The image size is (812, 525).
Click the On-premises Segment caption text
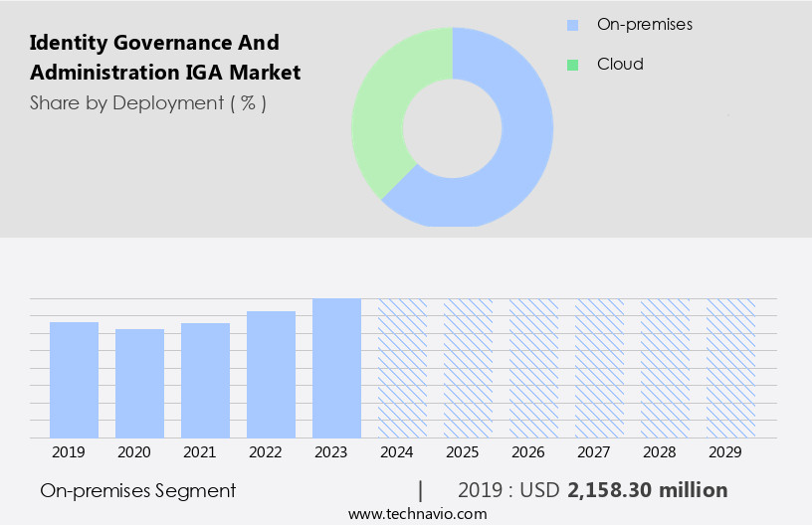click(138, 490)
